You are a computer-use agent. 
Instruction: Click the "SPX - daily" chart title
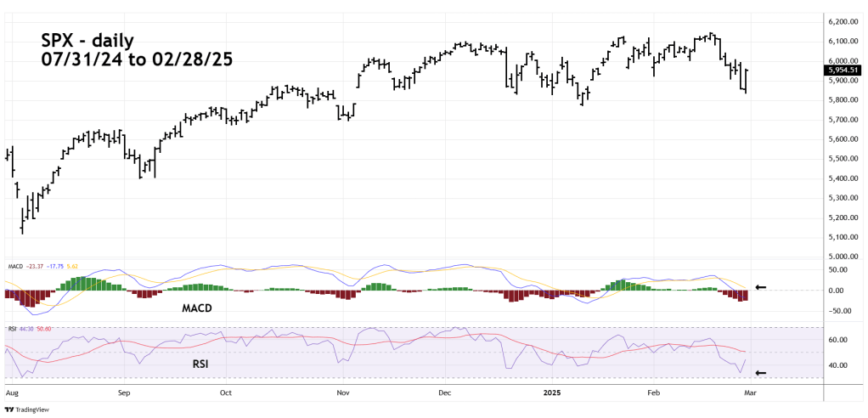click(87, 41)
